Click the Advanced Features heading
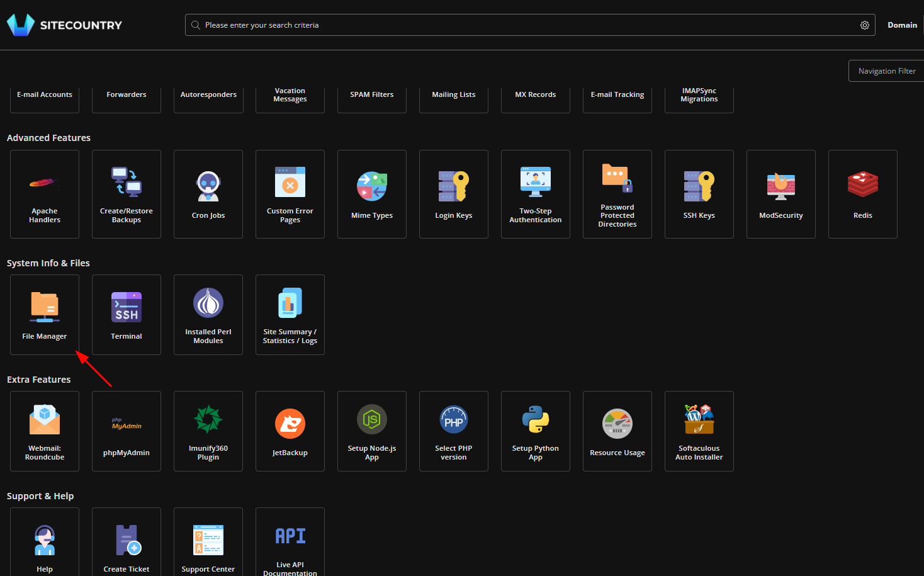 click(48, 138)
